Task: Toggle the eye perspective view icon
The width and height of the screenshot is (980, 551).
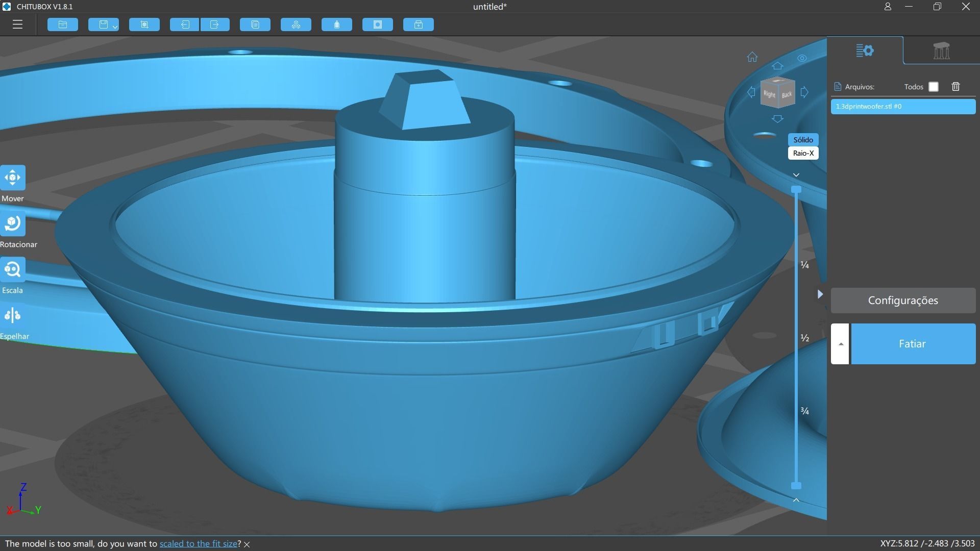Action: (802, 58)
